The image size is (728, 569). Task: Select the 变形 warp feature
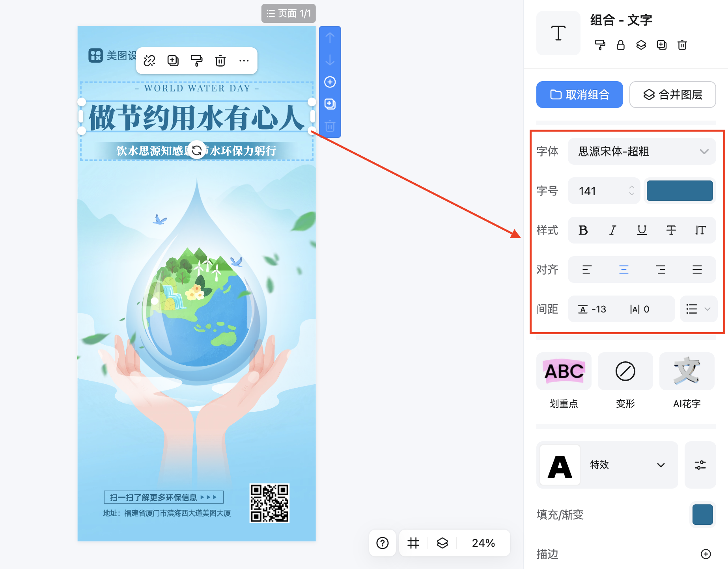tap(625, 371)
